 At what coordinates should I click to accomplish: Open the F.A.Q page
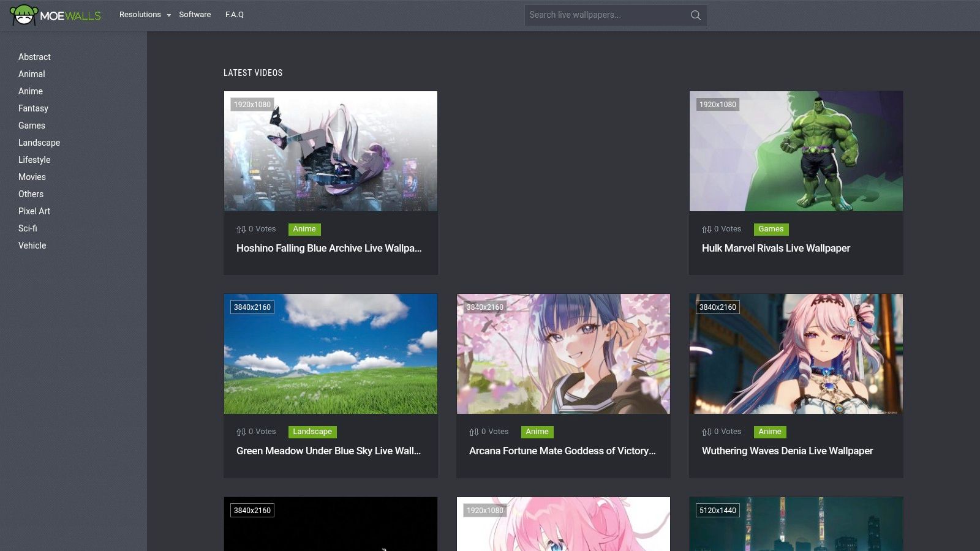pos(235,15)
